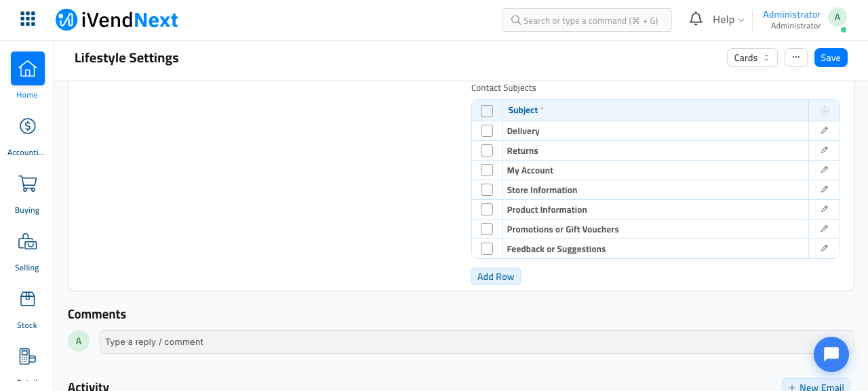Edit the Promotions or Gift Vouchers pencil icon
Image resolution: width=868 pixels, height=391 pixels.
(x=825, y=229)
